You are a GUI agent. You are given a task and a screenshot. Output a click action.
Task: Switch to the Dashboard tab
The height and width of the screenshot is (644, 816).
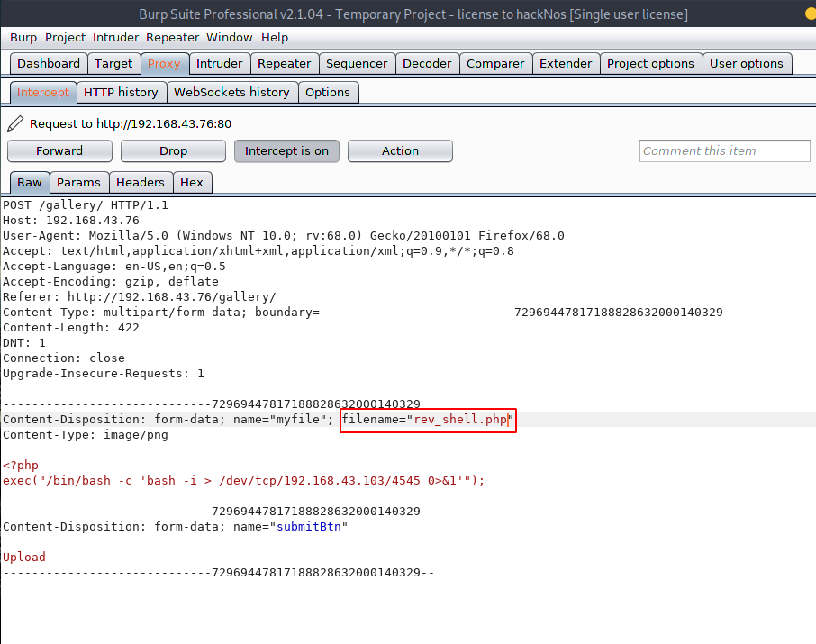[49, 64]
